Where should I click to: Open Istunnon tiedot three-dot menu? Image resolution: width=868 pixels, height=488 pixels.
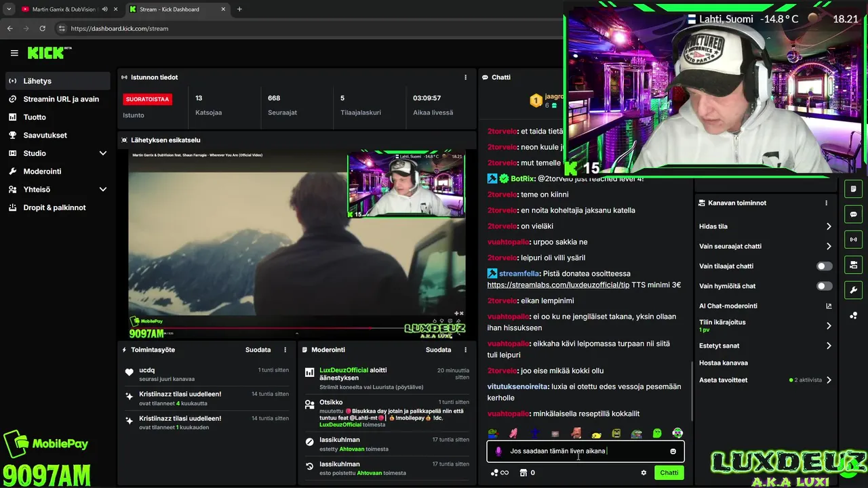pos(465,77)
